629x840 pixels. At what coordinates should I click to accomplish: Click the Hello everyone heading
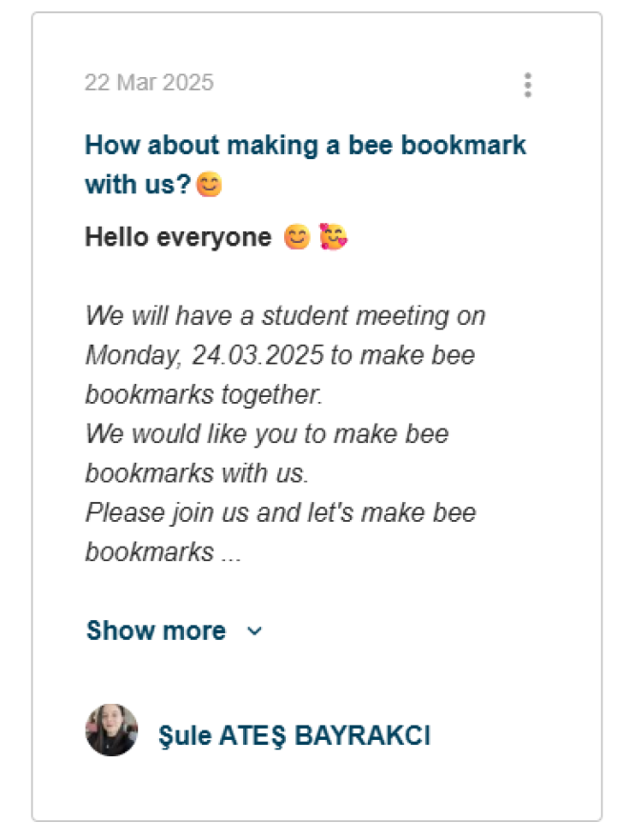178,237
